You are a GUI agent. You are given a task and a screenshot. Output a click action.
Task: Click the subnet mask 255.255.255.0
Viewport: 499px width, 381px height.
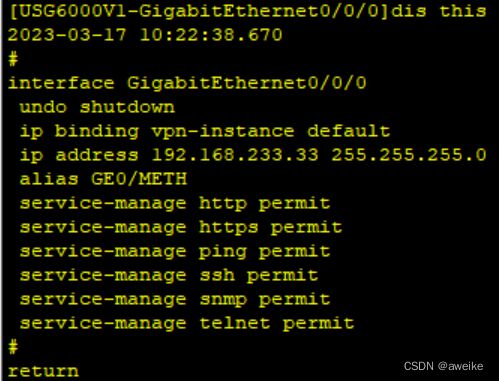[x=409, y=155]
